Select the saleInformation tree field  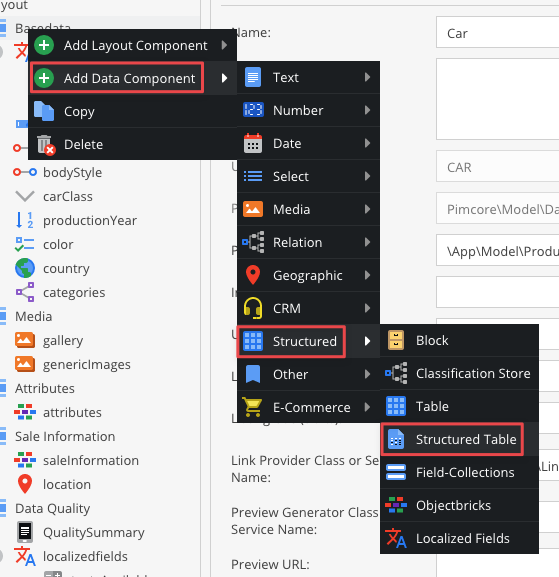tap(91, 460)
